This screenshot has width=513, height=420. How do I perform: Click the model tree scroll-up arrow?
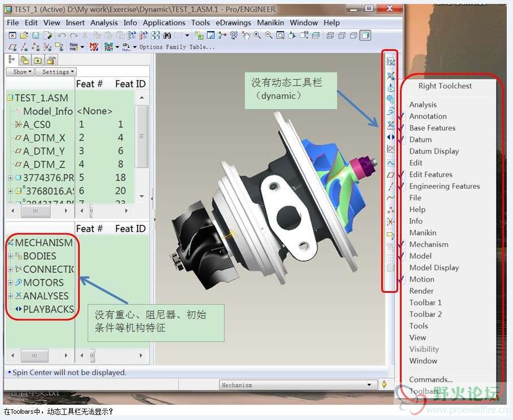click(x=141, y=98)
